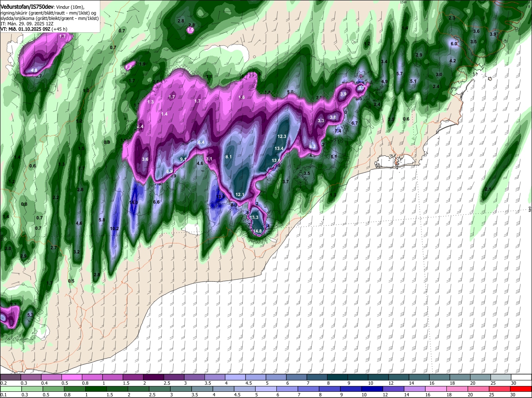The height and width of the screenshot is (398, 532).
Task: Click the 7.4 value label
Action: point(338,131)
